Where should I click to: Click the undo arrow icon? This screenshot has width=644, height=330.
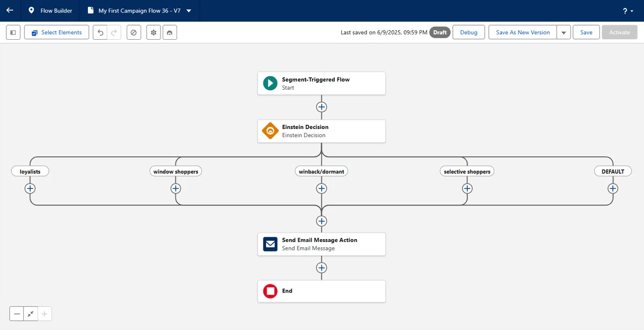click(x=100, y=32)
